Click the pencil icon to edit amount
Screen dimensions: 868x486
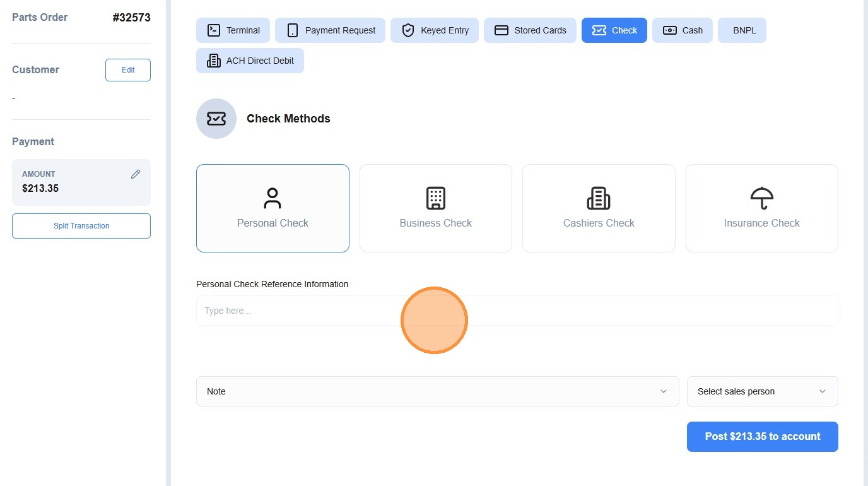(136, 174)
